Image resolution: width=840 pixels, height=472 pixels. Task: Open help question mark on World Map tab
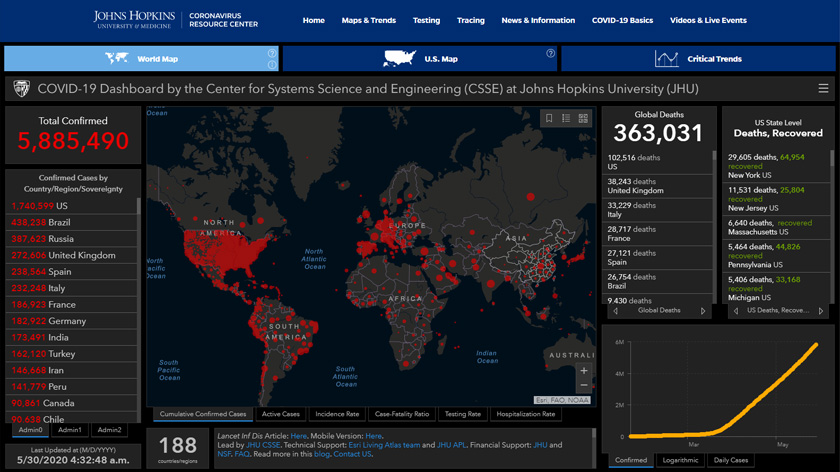(272, 53)
